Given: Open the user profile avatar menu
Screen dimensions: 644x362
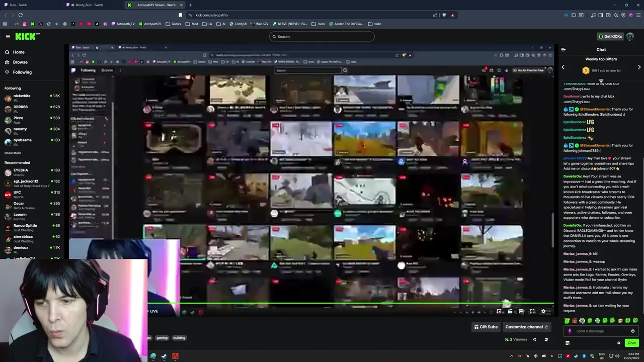Looking at the screenshot, I should click(630, 36).
